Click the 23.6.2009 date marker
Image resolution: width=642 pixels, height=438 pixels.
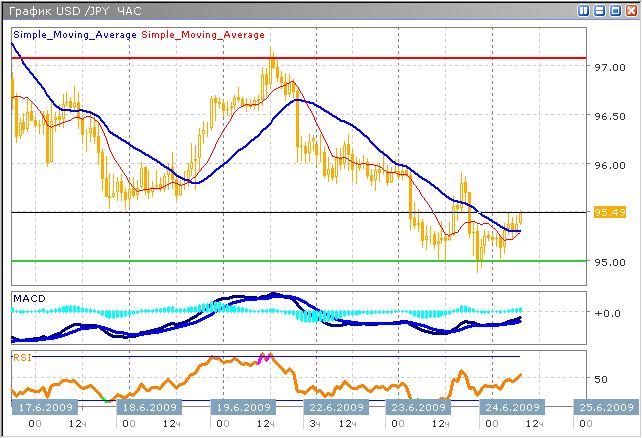click(417, 407)
